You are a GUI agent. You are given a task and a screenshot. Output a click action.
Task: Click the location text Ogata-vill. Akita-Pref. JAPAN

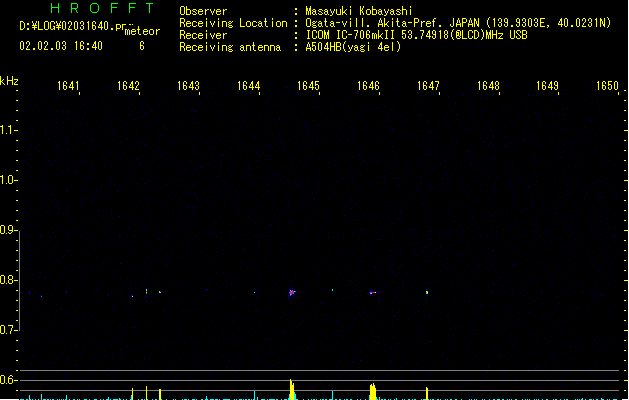click(392, 23)
